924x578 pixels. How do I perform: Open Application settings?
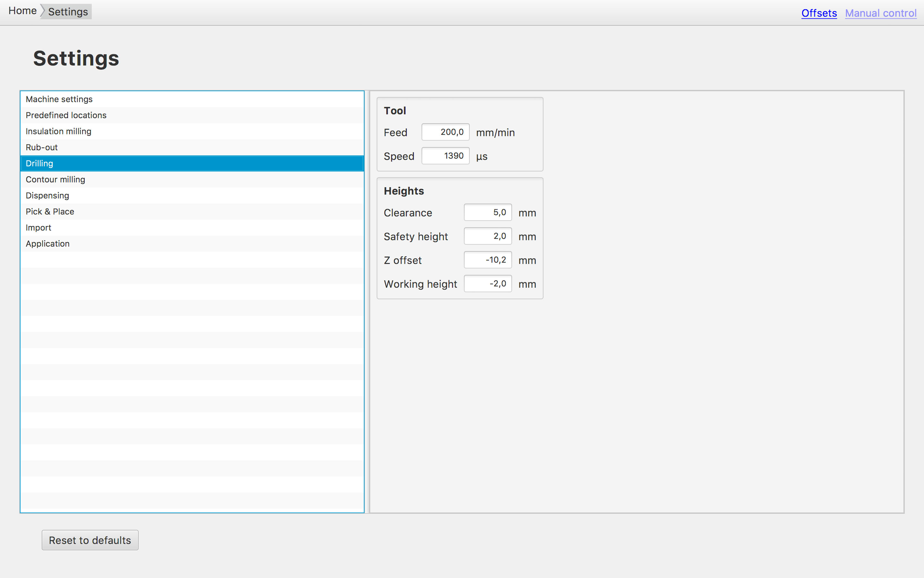click(x=192, y=244)
